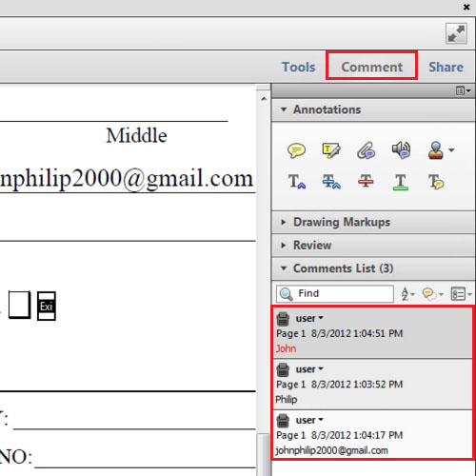Viewport: 476px width, 476px height.
Task: Select the Add Note to Text tool
Action: [x=436, y=182]
